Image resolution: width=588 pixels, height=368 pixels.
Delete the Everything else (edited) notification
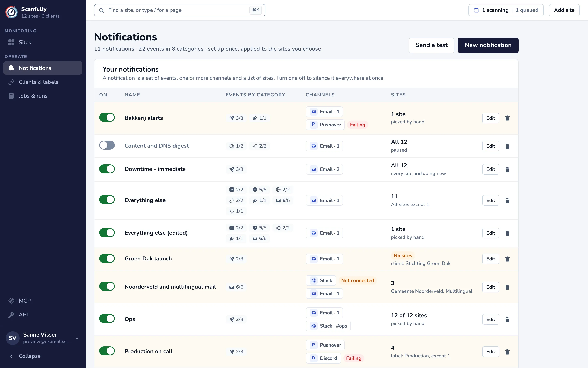[507, 233]
